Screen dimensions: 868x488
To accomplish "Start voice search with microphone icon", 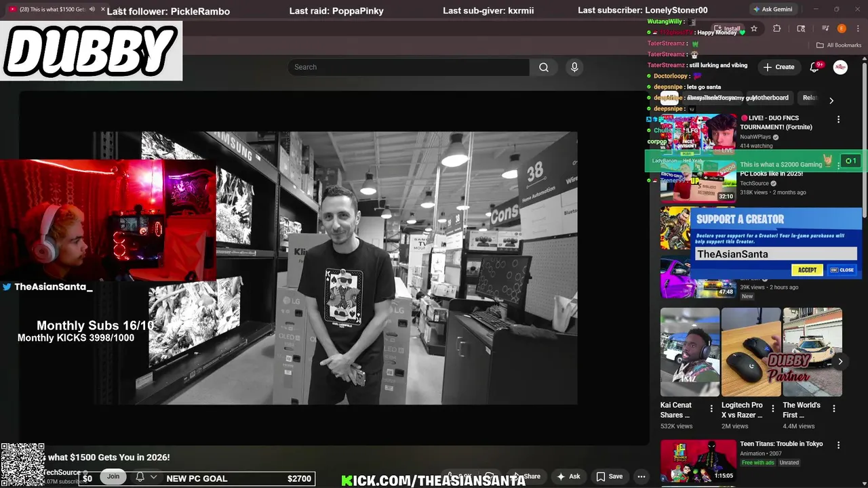I will (x=574, y=67).
